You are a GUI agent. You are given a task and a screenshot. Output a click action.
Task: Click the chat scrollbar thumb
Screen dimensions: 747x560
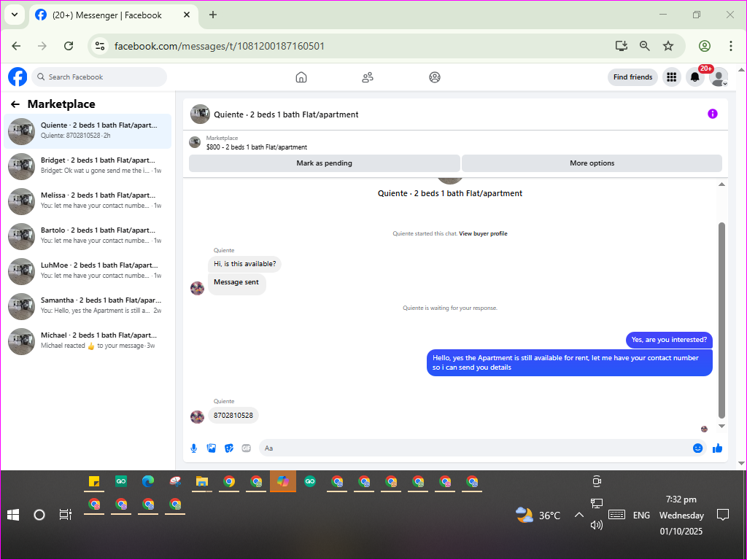(721, 321)
